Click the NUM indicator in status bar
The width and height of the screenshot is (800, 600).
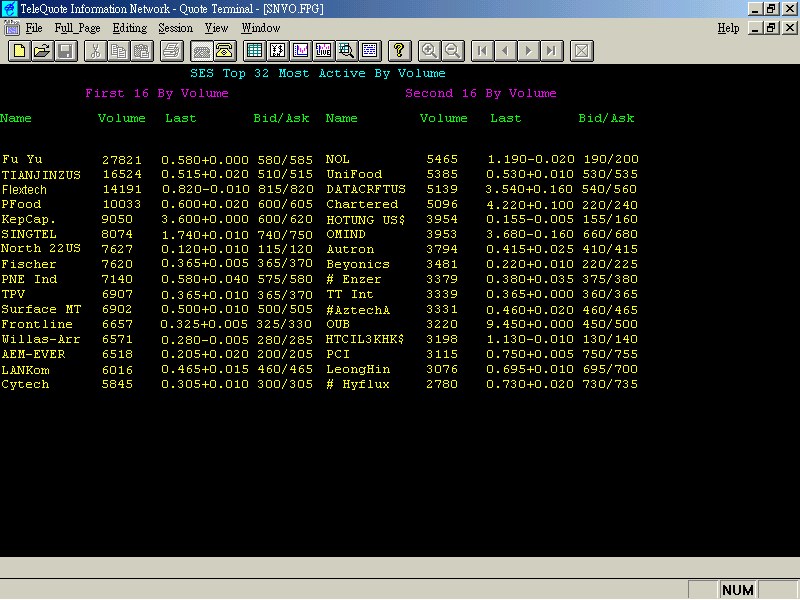tap(738, 590)
